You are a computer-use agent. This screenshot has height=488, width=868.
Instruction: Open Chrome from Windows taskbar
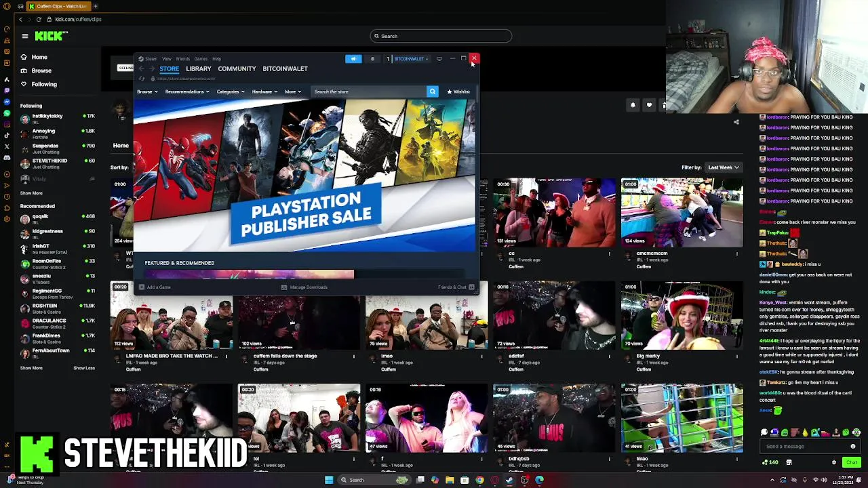tap(479, 480)
